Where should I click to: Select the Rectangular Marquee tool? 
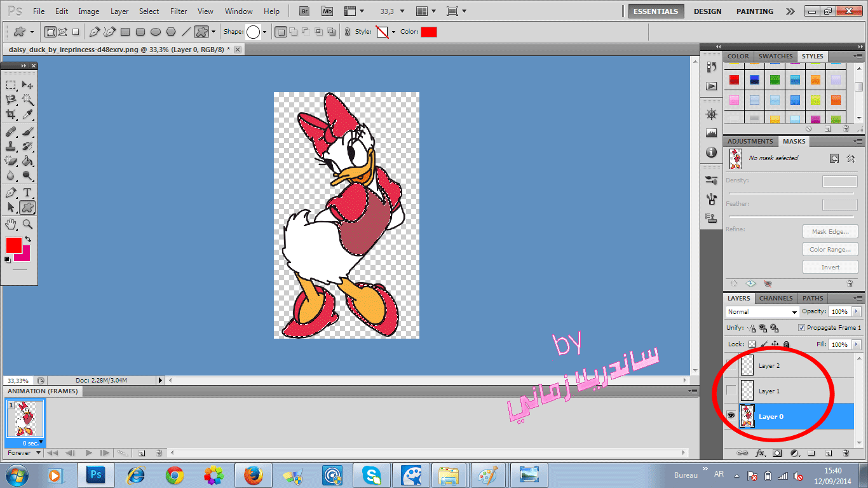(11, 85)
